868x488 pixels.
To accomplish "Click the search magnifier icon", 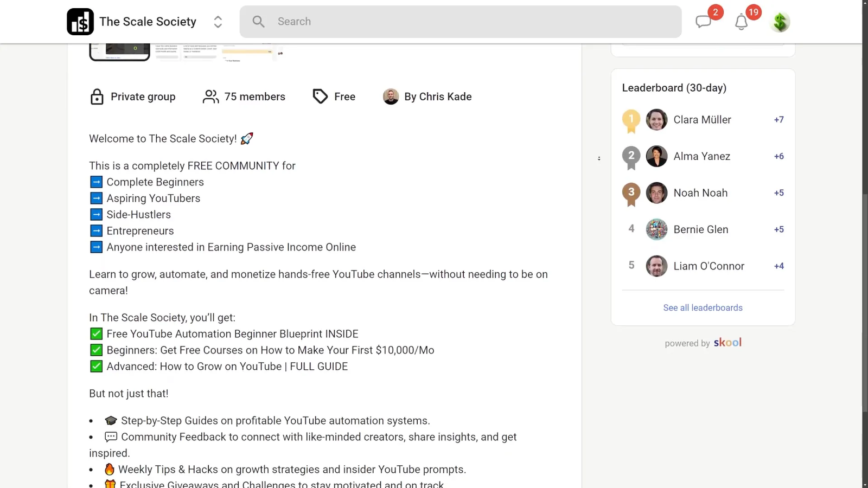I will tap(259, 22).
